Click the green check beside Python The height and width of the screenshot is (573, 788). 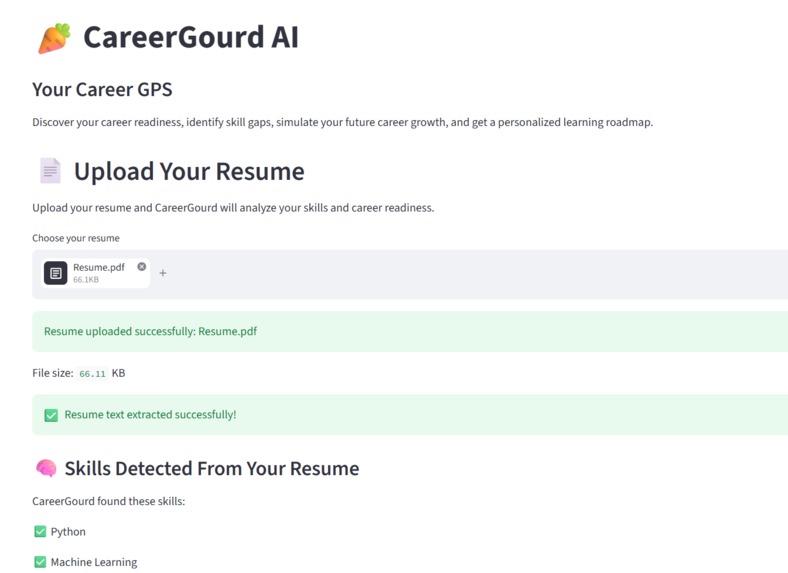click(x=40, y=531)
